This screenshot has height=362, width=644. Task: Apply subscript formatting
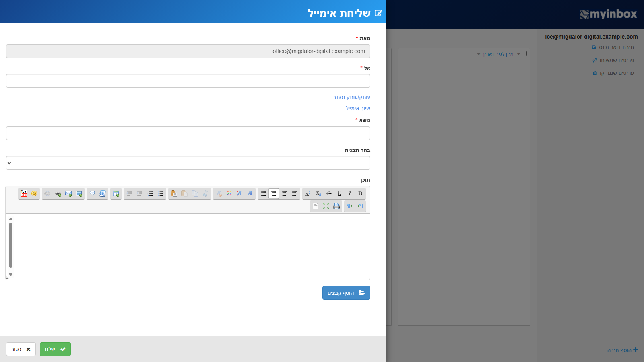[318, 193]
